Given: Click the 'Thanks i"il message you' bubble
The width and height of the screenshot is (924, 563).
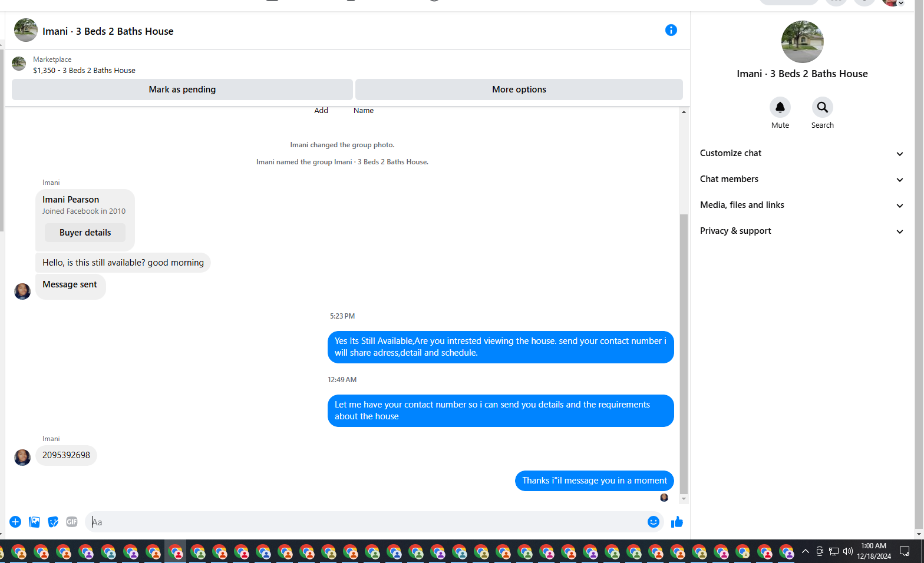Looking at the screenshot, I should coord(595,481).
